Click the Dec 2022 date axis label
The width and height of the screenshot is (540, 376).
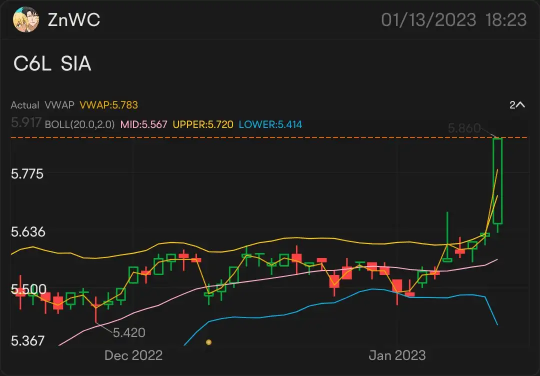click(133, 355)
